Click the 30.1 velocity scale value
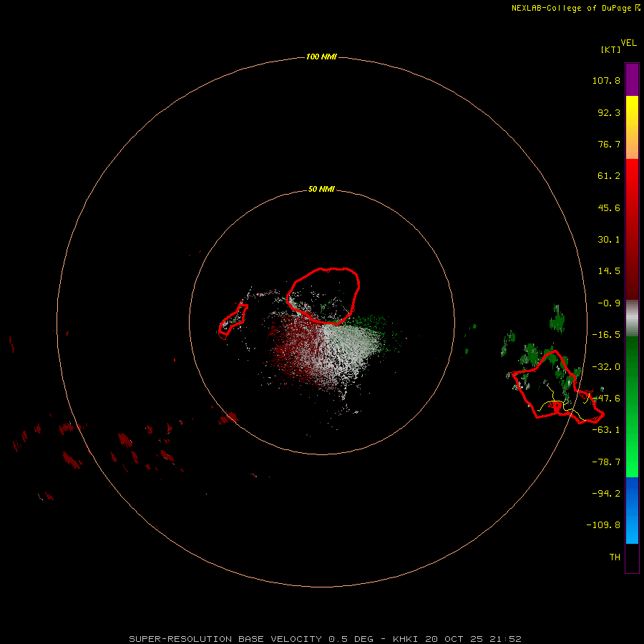 (x=609, y=240)
